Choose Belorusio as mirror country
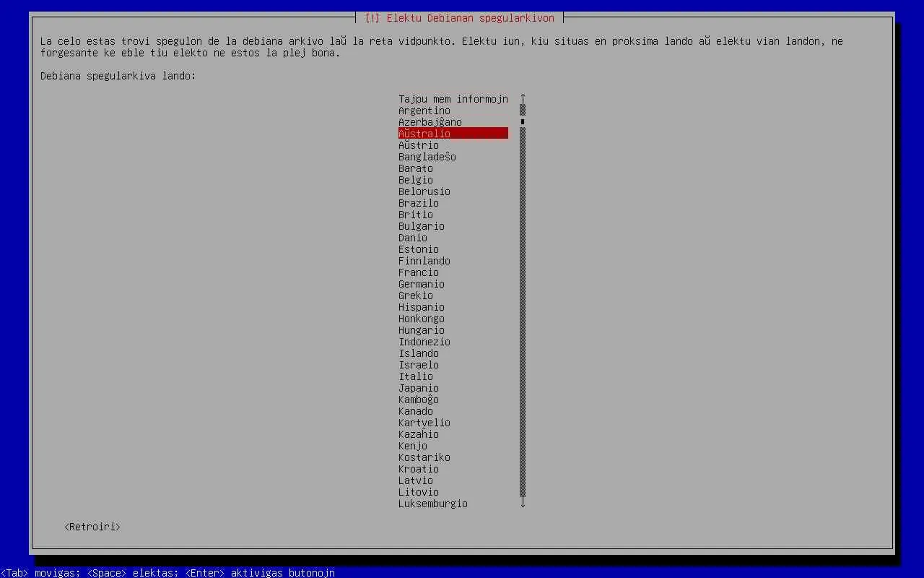The height and width of the screenshot is (578, 924). pos(424,191)
